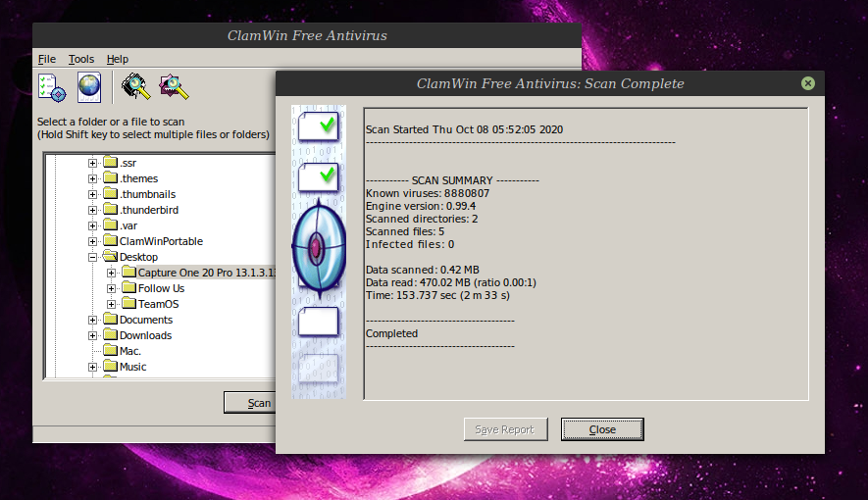Select the ClamWinPortable folder
The height and width of the screenshot is (500, 868).
161,241
